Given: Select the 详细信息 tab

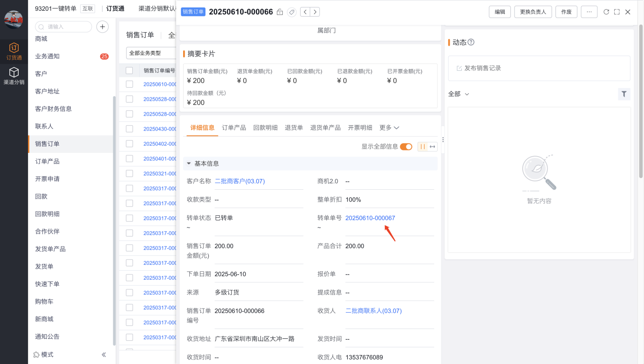Looking at the screenshot, I should click(x=202, y=128).
